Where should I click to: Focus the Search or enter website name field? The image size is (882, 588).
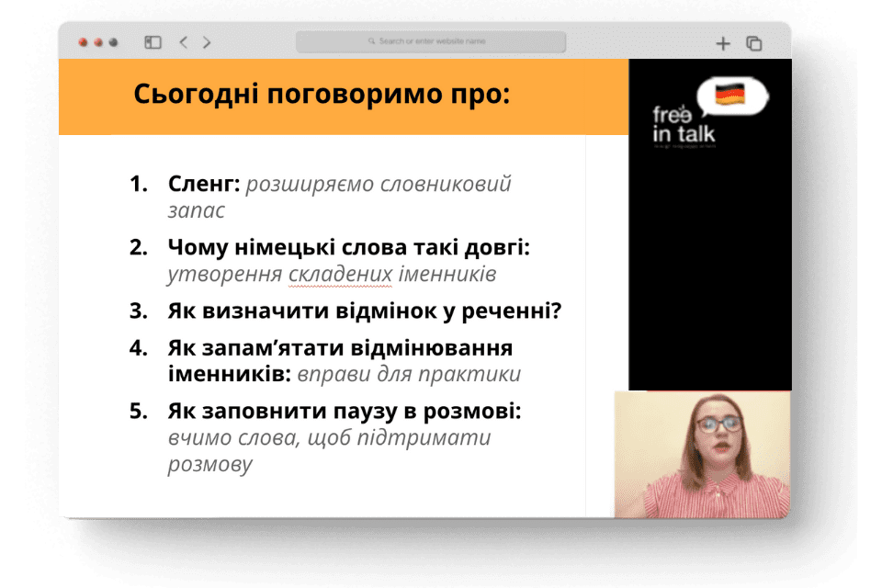(x=431, y=41)
